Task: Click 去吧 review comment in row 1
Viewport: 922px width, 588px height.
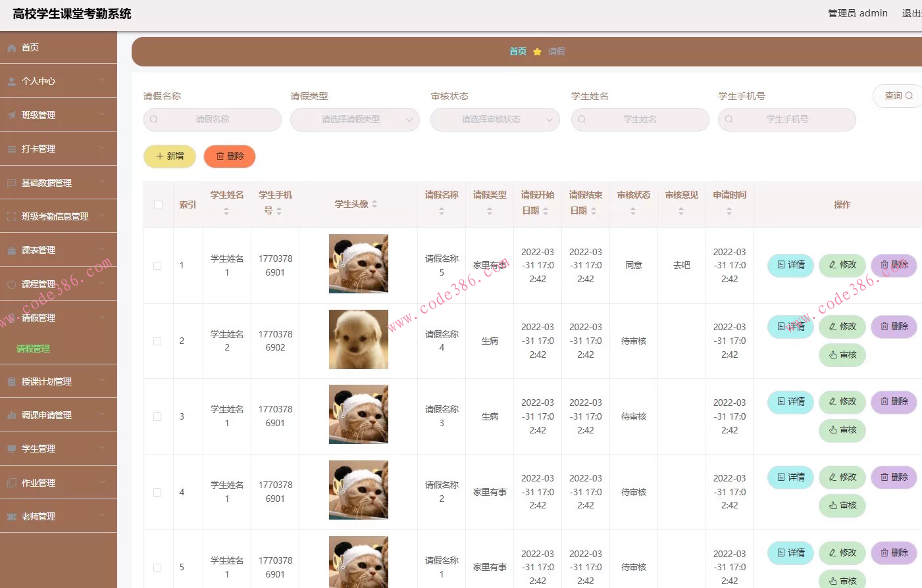Action: [682, 266]
